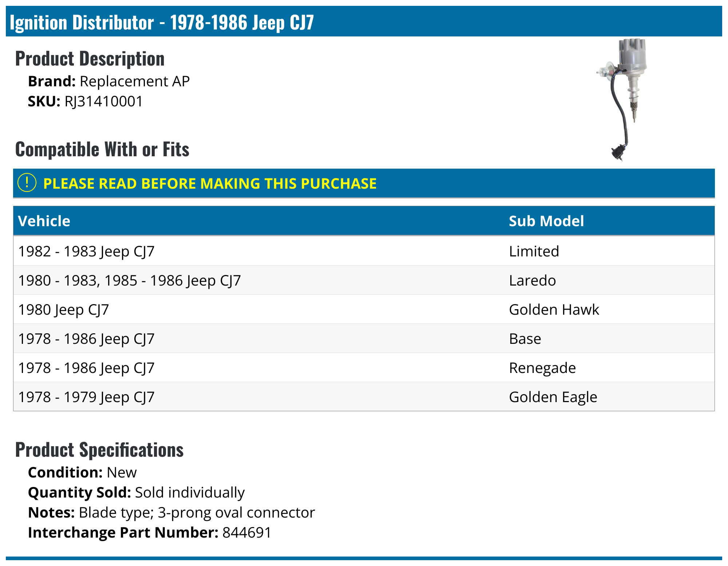The image size is (728, 566).
Task: Select the Laredo sub model cell
Action: point(532,280)
